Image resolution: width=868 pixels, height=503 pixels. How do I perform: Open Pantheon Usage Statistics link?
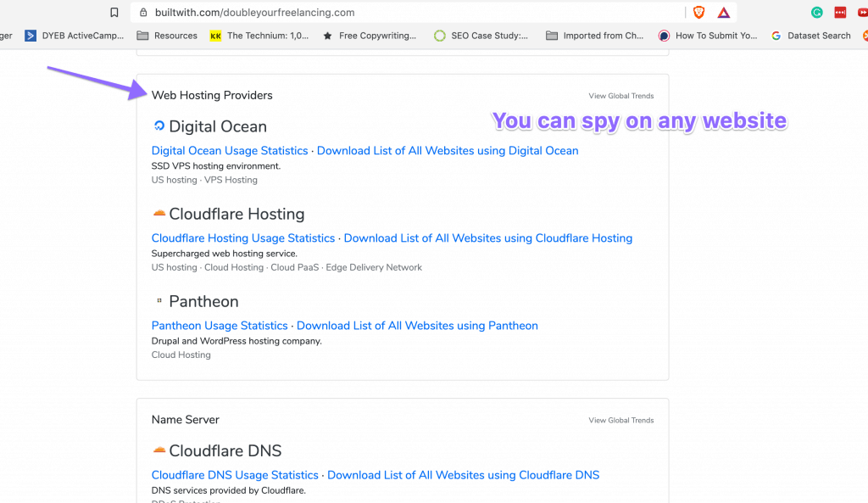pos(220,326)
